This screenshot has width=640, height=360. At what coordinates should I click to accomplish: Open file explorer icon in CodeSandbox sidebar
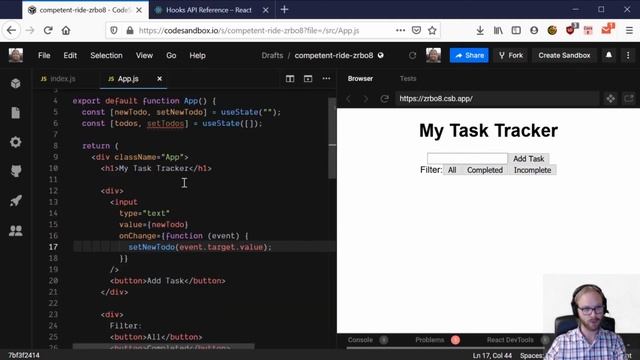pos(16,113)
